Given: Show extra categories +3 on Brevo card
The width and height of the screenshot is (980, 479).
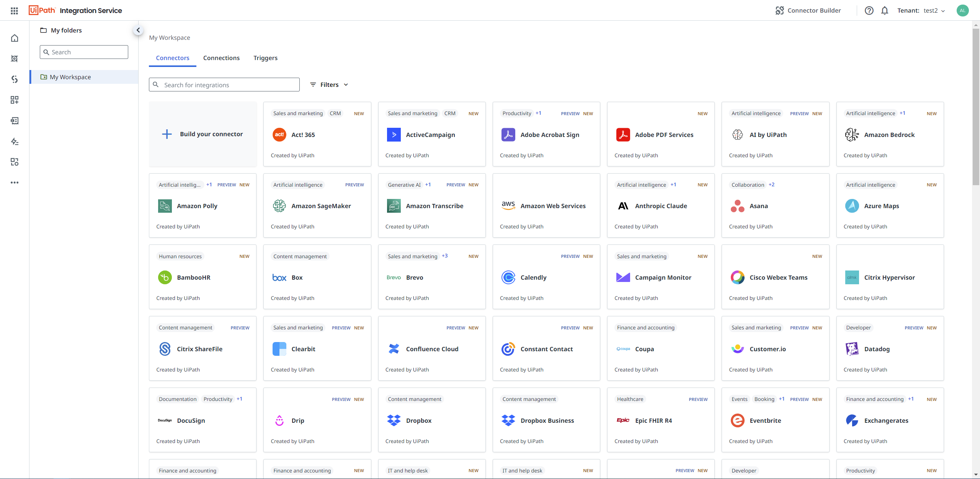Looking at the screenshot, I should click(445, 256).
